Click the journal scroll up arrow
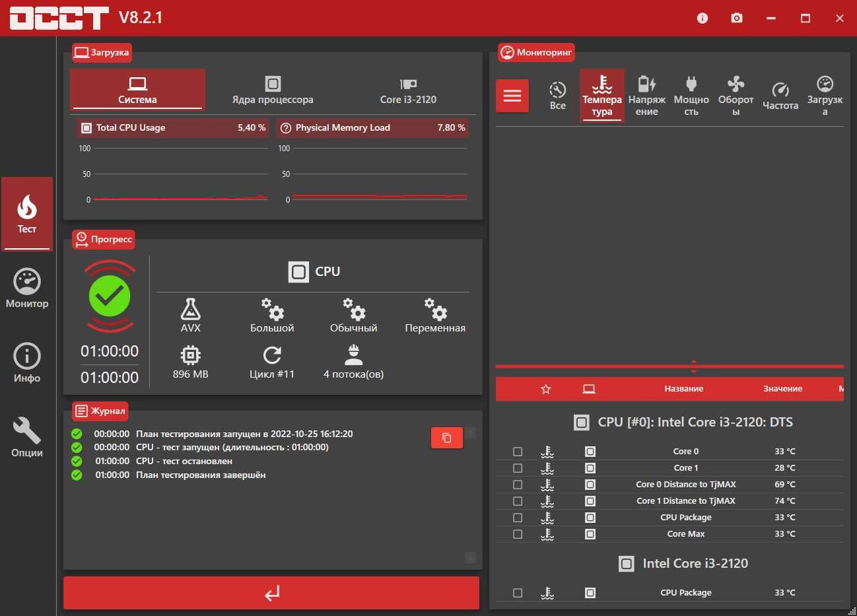Screen dimensions: 857x616 point(470,432)
